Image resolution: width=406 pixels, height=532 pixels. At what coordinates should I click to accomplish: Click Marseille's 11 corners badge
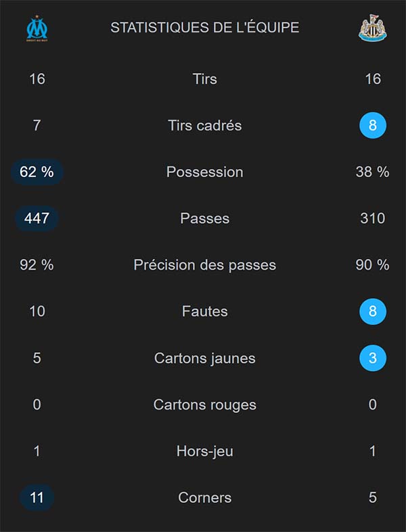pos(37,498)
